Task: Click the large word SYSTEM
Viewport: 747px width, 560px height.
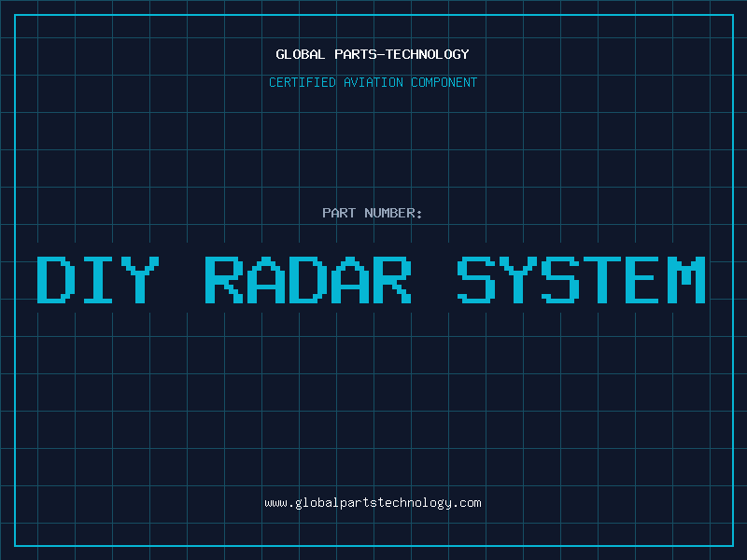Action: tap(582, 280)
